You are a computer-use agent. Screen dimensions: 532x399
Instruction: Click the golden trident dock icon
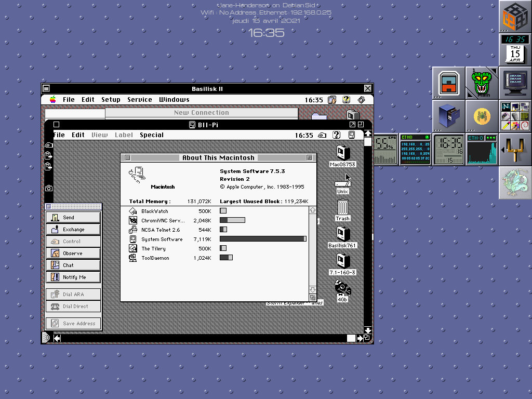tap(515, 150)
